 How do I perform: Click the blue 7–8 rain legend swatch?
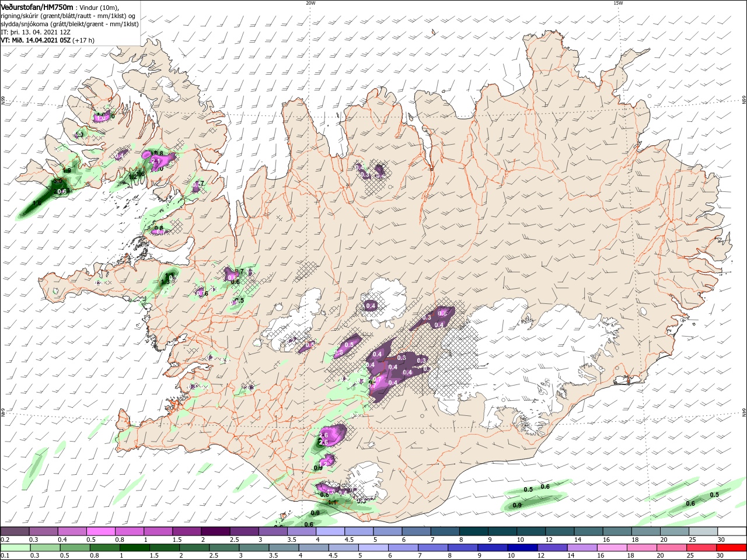tap(433, 548)
